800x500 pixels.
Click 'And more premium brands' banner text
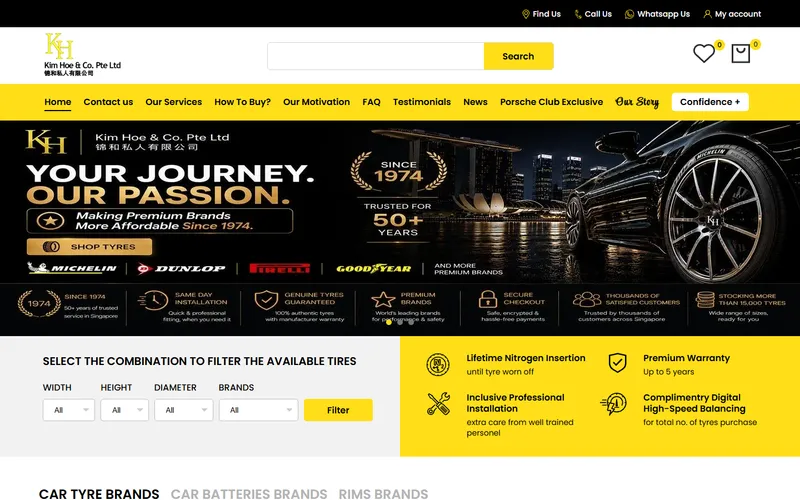[468, 269]
